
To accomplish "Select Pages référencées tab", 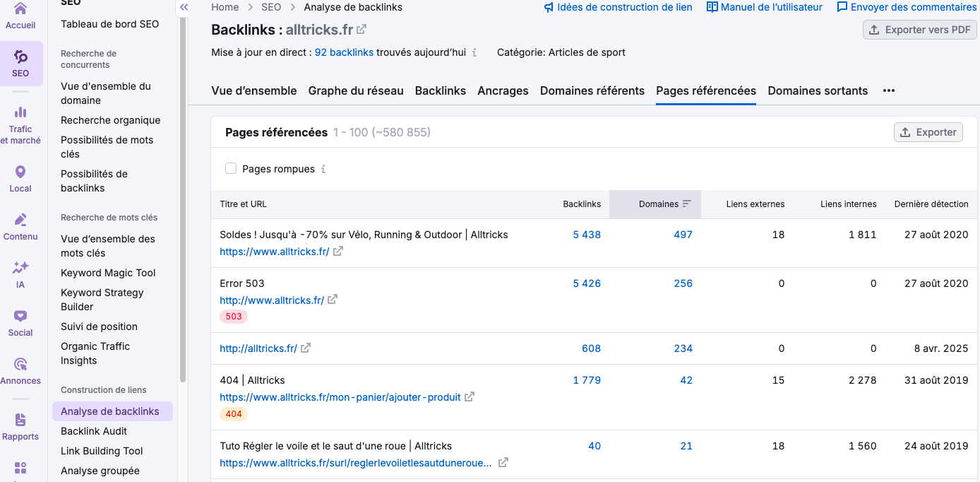I will (706, 90).
